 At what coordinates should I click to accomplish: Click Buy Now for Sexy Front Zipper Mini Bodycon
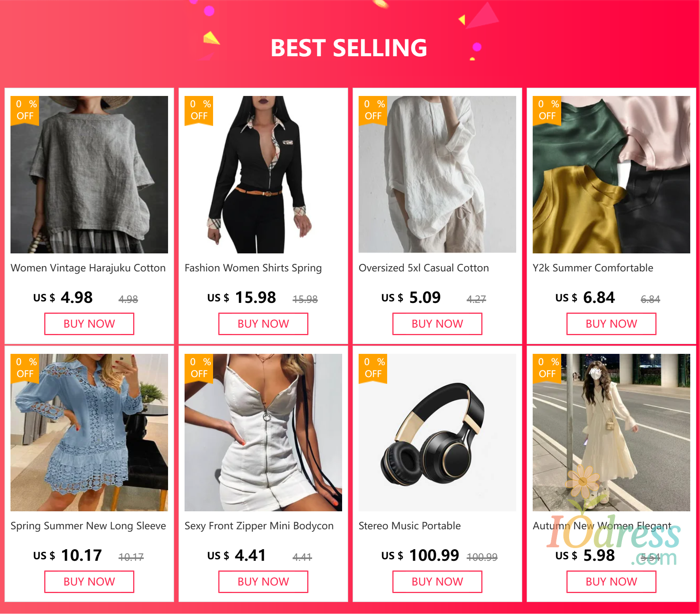point(263,582)
